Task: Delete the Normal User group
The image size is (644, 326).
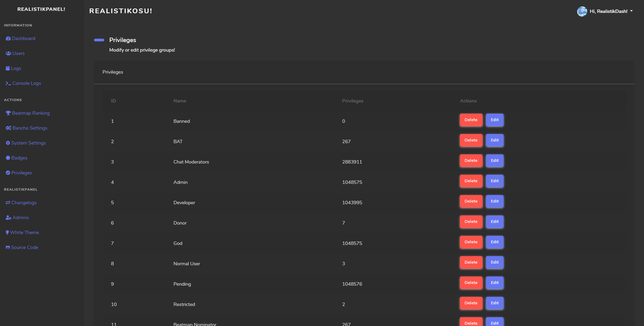Action: (x=471, y=263)
